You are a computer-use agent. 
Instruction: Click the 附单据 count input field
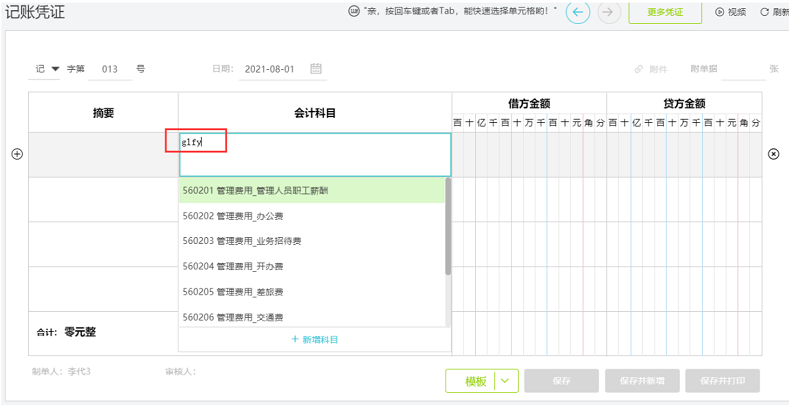point(743,70)
